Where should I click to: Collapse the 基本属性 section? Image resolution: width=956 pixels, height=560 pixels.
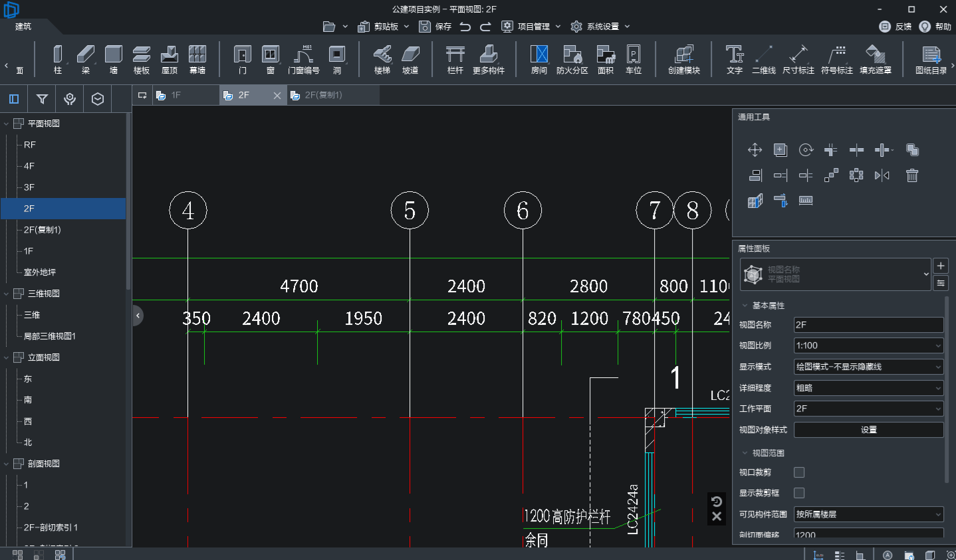click(x=745, y=306)
